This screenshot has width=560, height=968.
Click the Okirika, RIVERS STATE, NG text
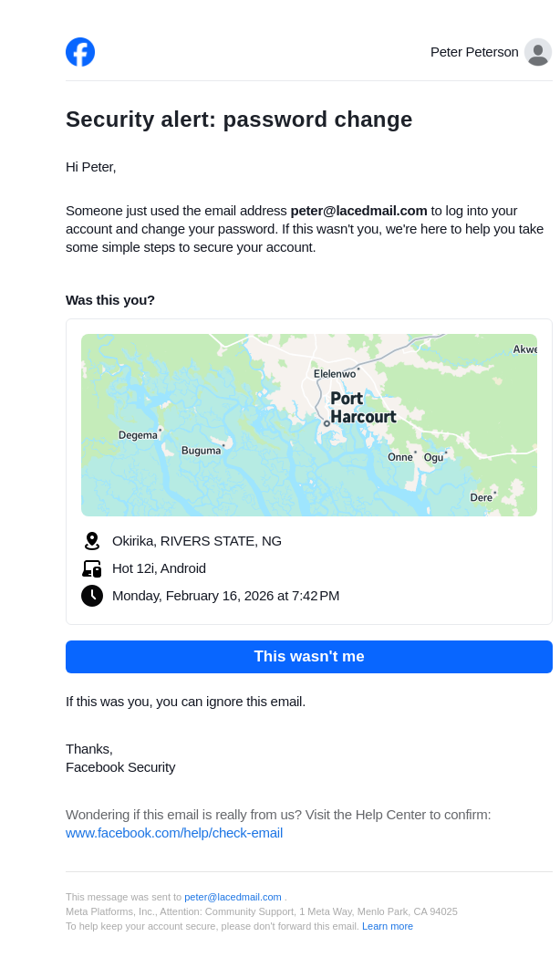tap(197, 541)
